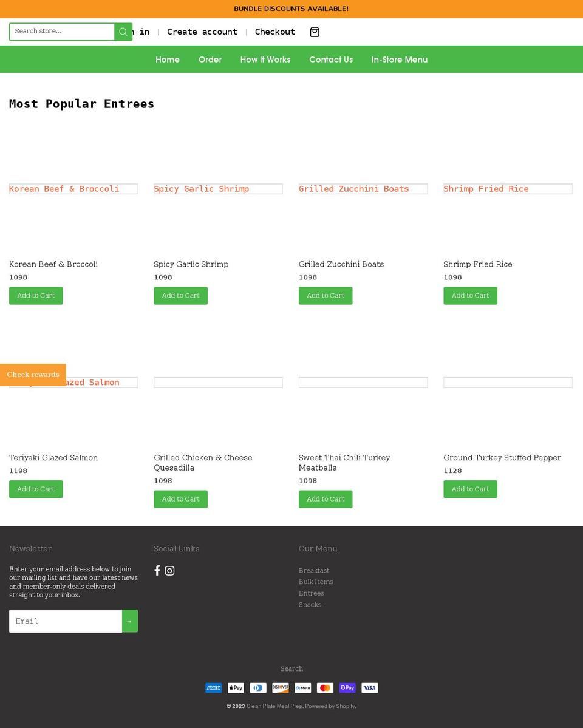Add Teriyaki Glazed Salmon to cart
This screenshot has width=583, height=728.
click(x=36, y=489)
